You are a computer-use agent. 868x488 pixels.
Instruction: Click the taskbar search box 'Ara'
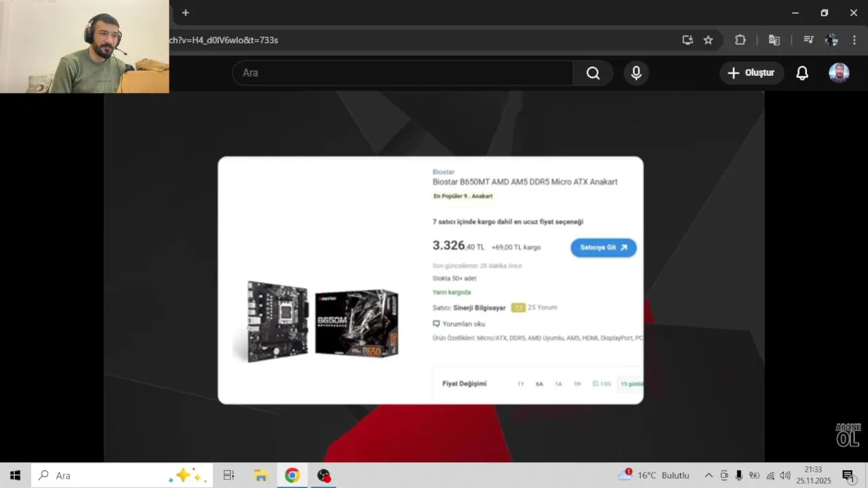pyautogui.click(x=122, y=476)
